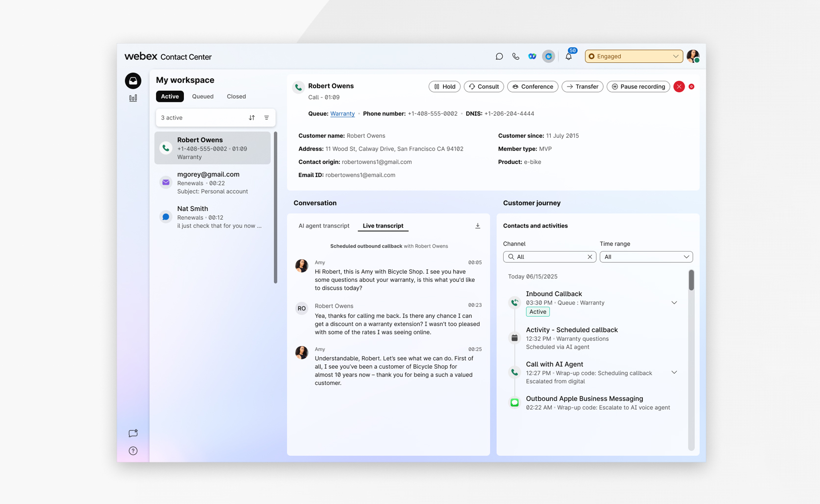Open the Warranty queue link
Viewport: 820px width, 504px height.
point(342,114)
